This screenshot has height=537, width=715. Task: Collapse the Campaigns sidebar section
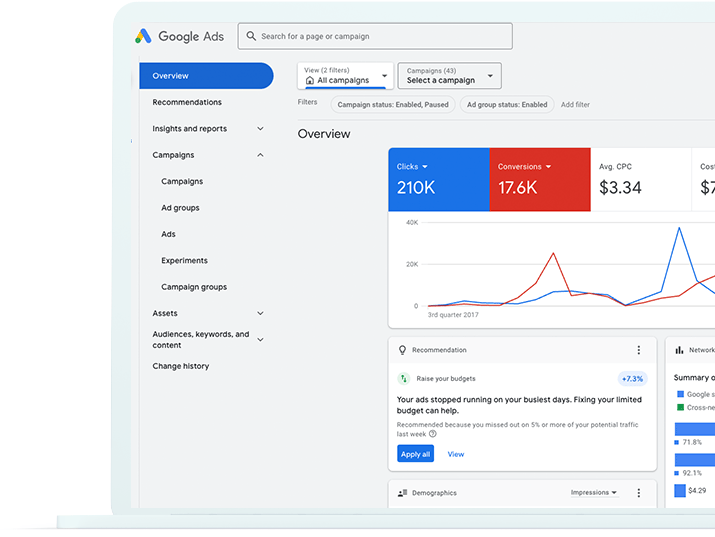[x=260, y=155]
